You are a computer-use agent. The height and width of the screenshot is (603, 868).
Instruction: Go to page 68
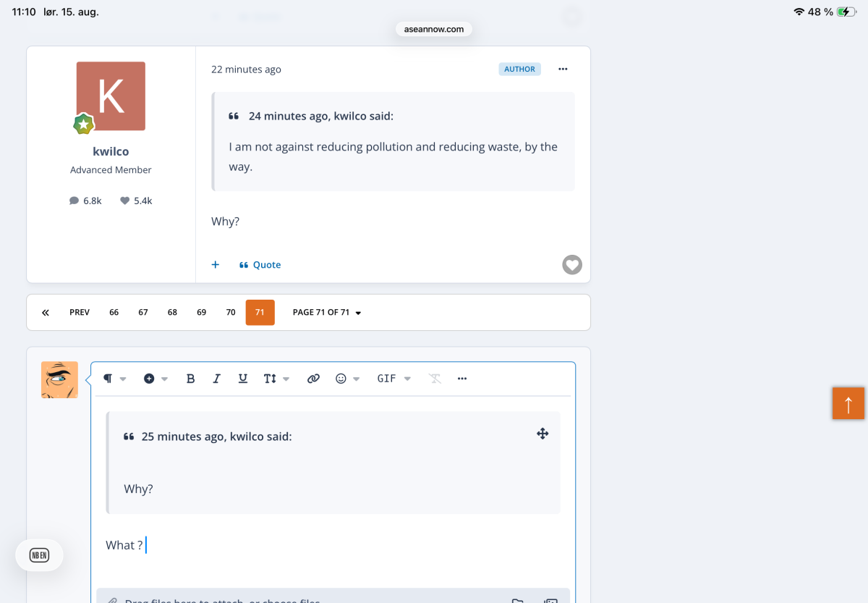[x=172, y=313]
